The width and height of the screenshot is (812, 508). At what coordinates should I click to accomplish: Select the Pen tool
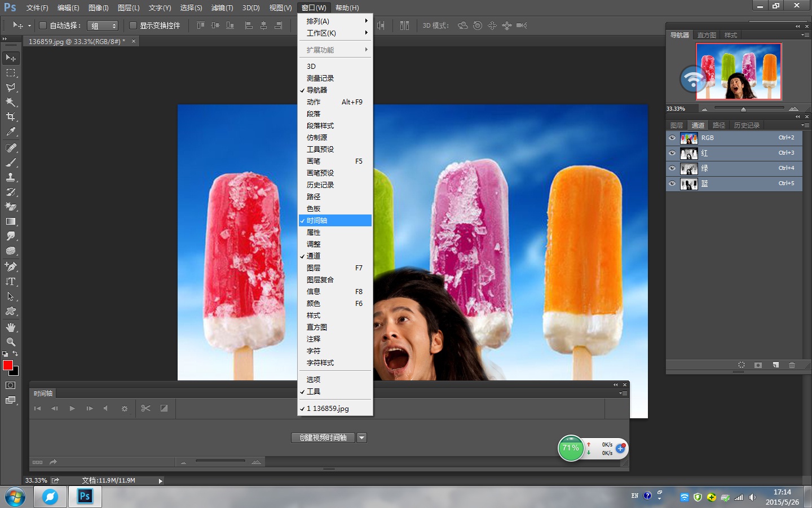(x=11, y=266)
